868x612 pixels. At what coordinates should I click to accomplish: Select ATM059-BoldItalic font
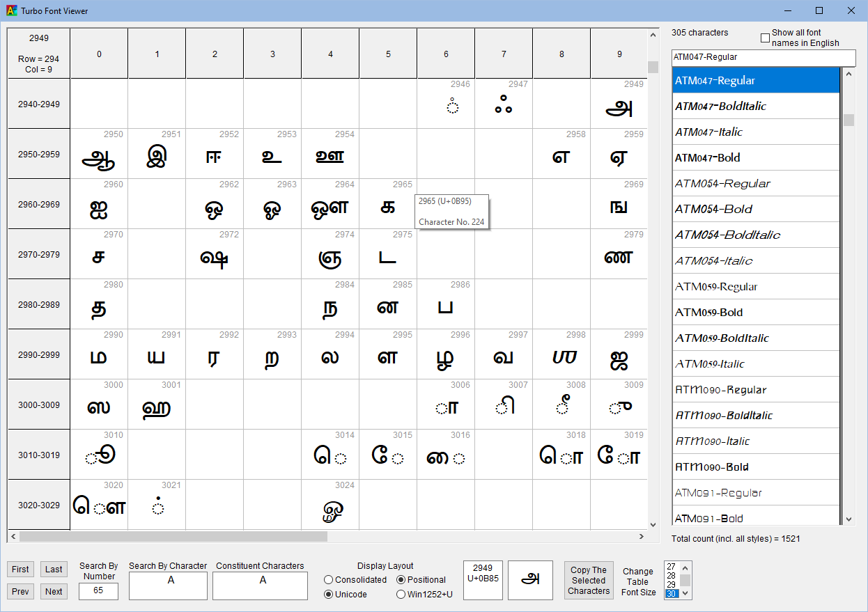coord(756,338)
